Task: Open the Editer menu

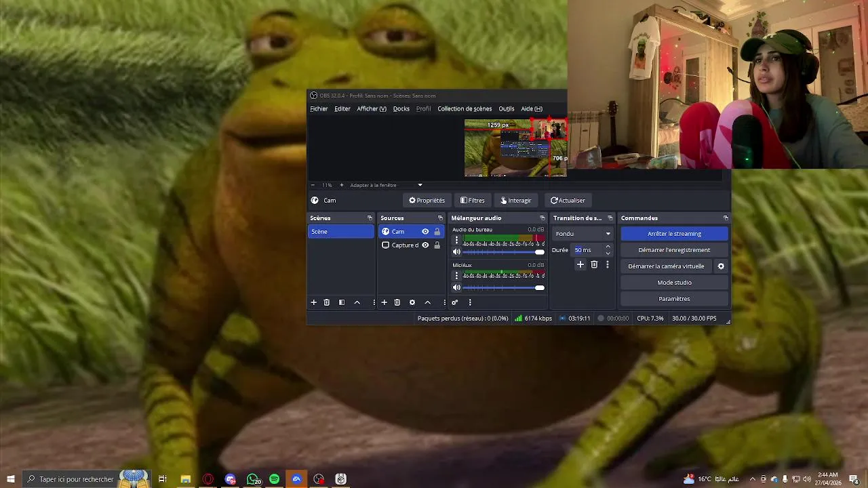Action: (342, 108)
